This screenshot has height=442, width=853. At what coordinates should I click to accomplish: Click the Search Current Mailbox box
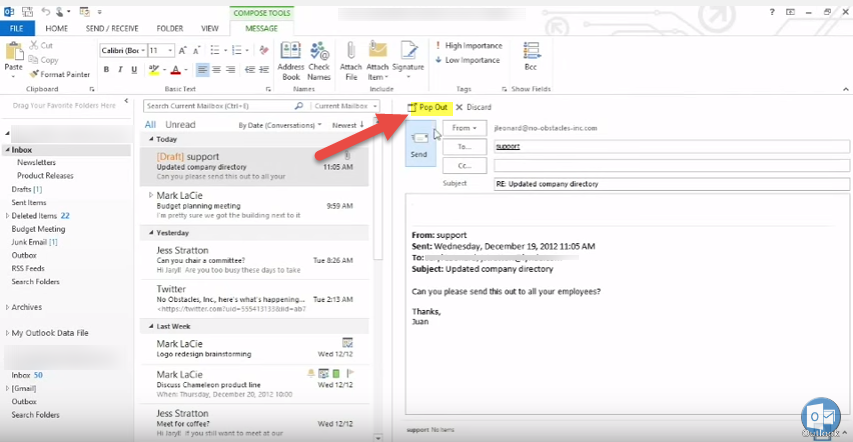(217, 106)
